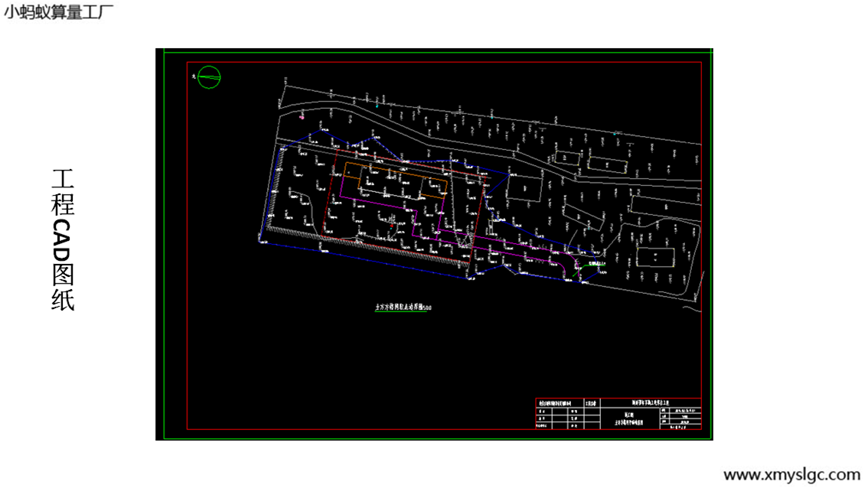Click the green north arrow compass symbol
This screenshot has width=868, height=488.
point(209,76)
